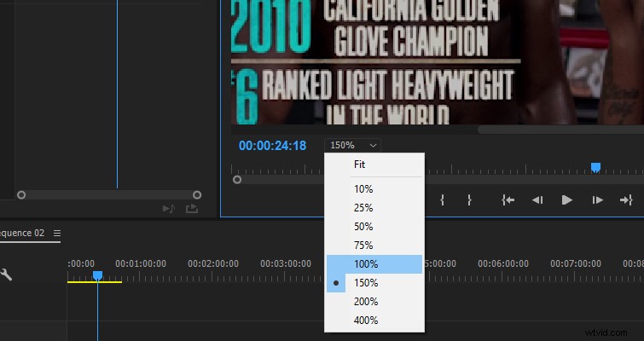The height and width of the screenshot is (341, 644).
Task: Set zoom level to 75%
Action: point(374,246)
